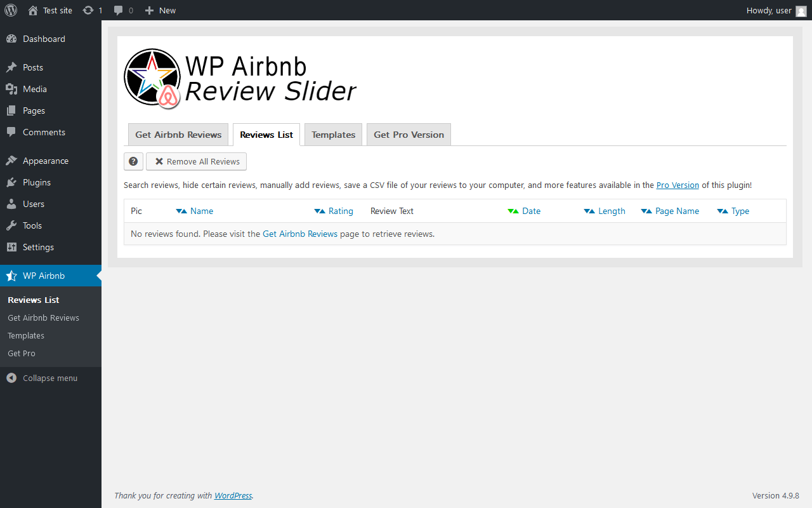Click the Dashboard gauge icon

pyautogui.click(x=11, y=39)
